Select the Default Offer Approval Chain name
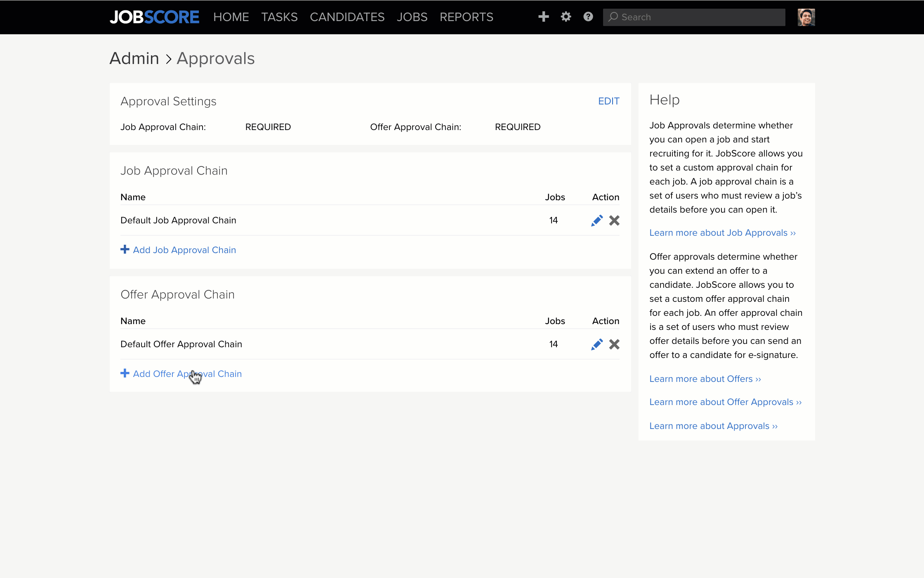 (181, 344)
